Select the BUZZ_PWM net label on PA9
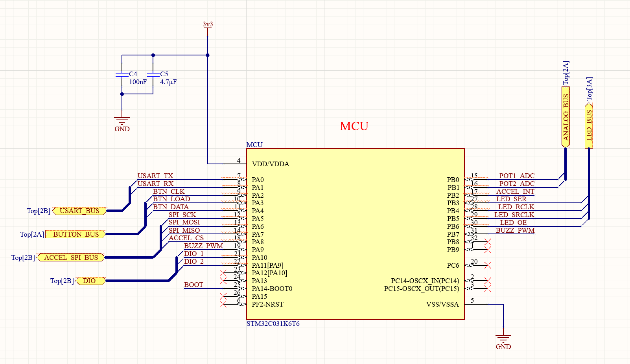Viewport: 630px width, 364px height. click(203, 246)
